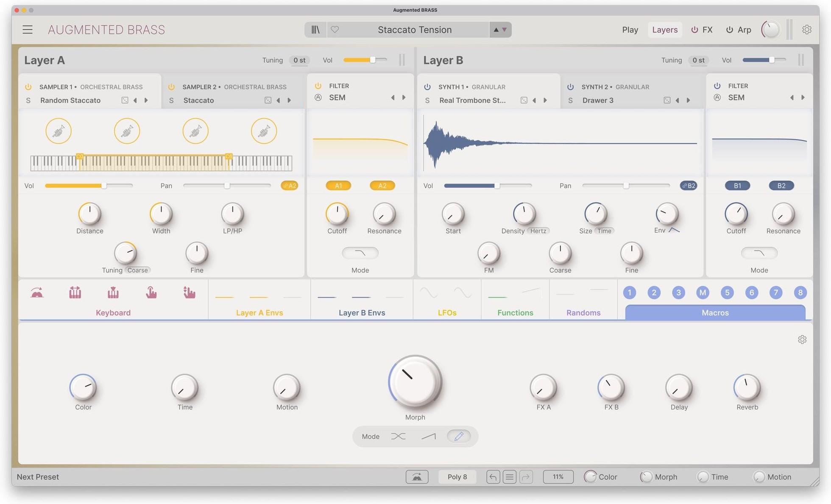
Task: Browse next Sampler 2 sample with right arrow
Action: click(x=290, y=100)
